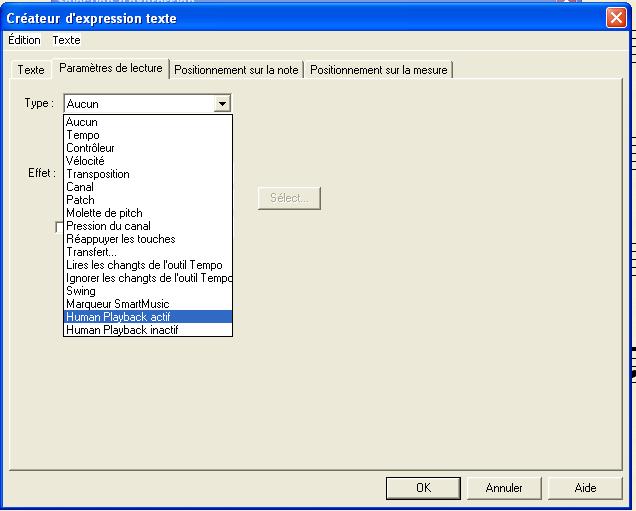Screen dimensions: 636x511
Task: Open help with Aide button
Action: click(585, 488)
